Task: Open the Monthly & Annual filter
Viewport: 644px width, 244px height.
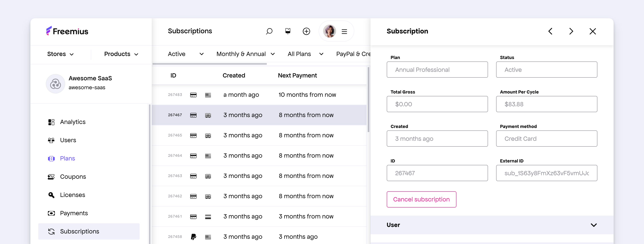Action: 246,54
